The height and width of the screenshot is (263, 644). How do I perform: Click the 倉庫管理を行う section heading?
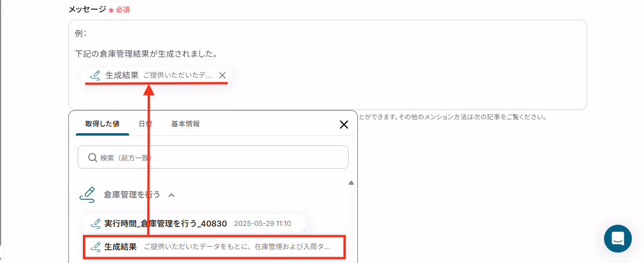(x=132, y=195)
